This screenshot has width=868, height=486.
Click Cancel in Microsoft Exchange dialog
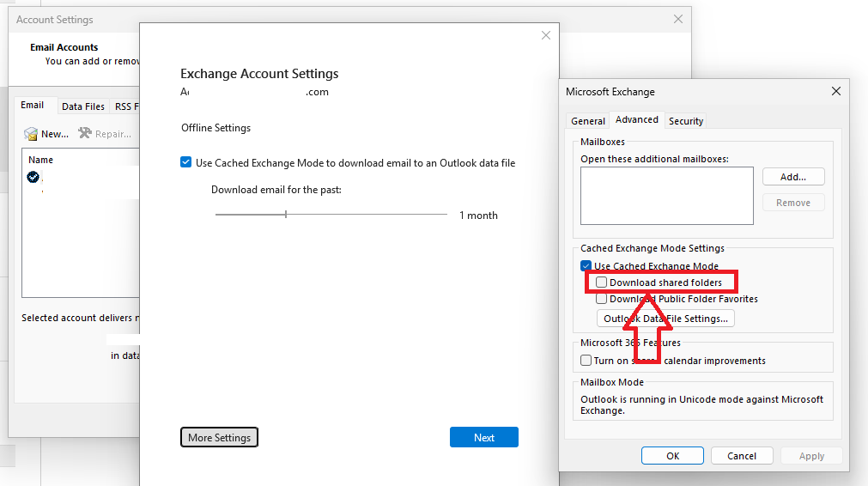click(x=742, y=456)
